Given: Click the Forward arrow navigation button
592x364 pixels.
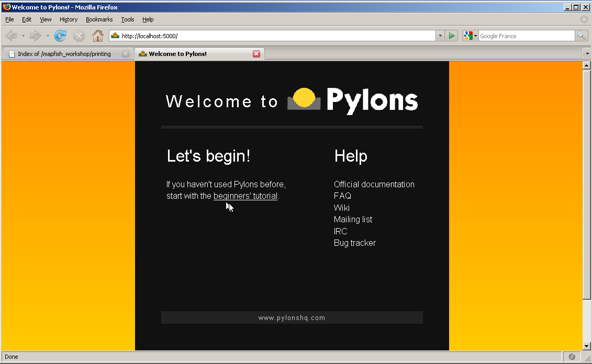Looking at the screenshot, I should pyautogui.click(x=36, y=36).
